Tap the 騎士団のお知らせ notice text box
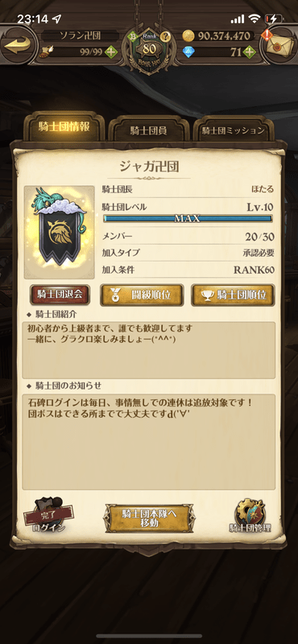Viewport: 298px width, 644px height. click(x=148, y=441)
